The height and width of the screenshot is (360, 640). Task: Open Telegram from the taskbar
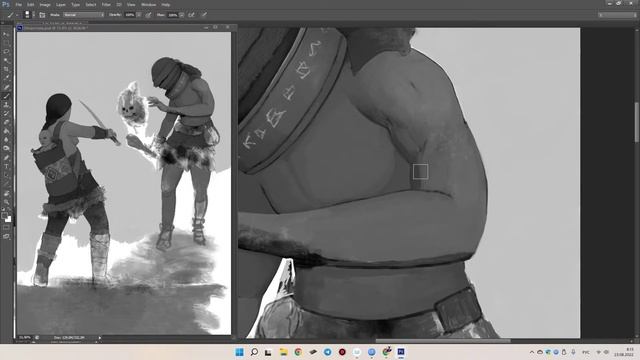[x=327, y=352]
